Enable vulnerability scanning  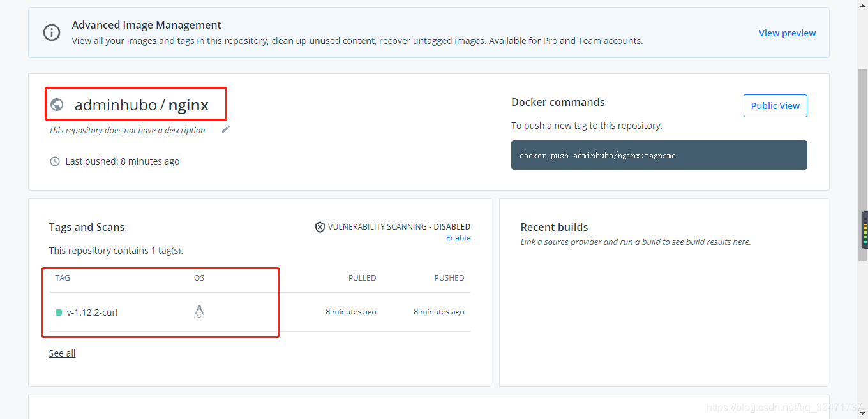pos(458,238)
